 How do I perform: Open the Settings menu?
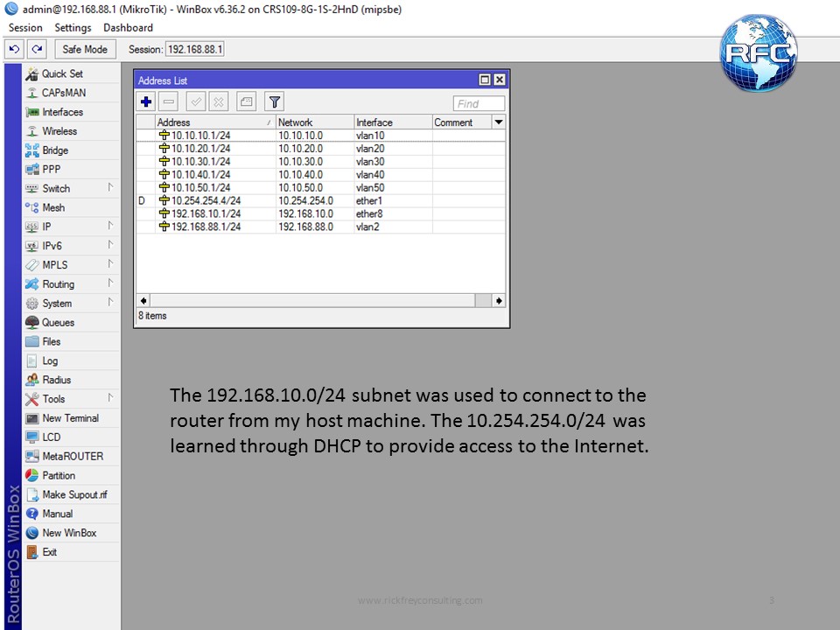coord(73,27)
